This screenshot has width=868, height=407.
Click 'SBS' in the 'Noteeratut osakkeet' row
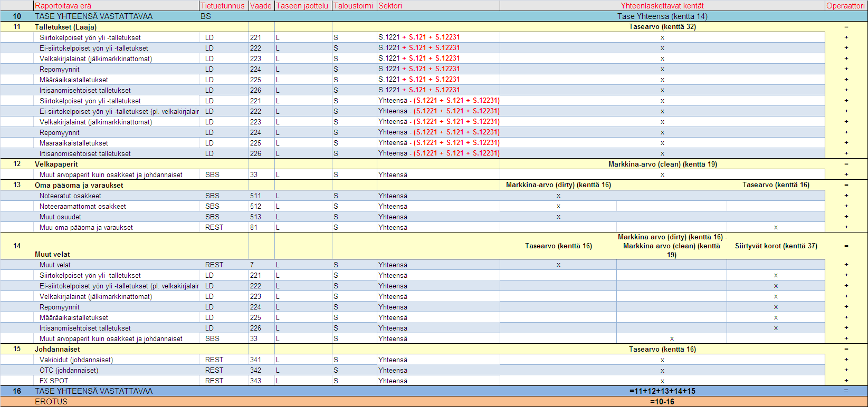click(212, 196)
